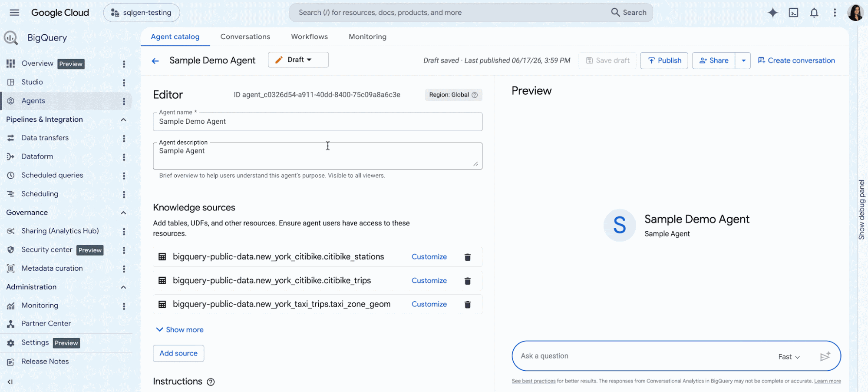Image resolution: width=868 pixels, height=392 pixels.
Task: Open more options for Studio
Action: tap(124, 83)
